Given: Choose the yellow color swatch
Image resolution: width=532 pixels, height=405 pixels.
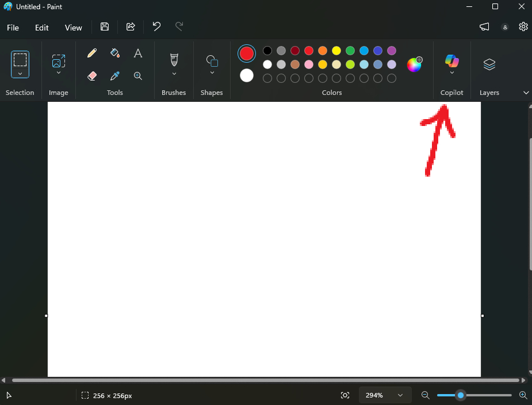Looking at the screenshot, I should [336, 51].
